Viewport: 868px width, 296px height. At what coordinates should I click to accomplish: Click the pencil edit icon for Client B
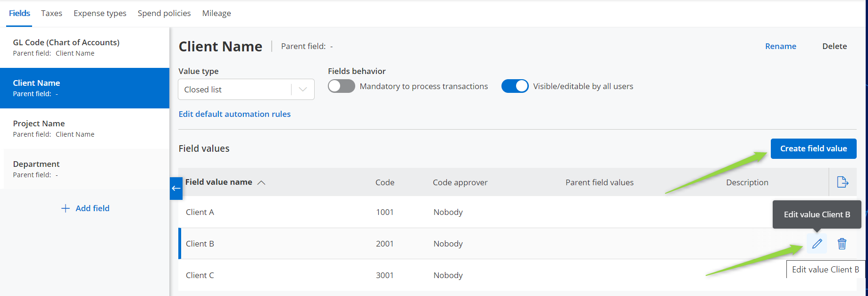pos(817,244)
